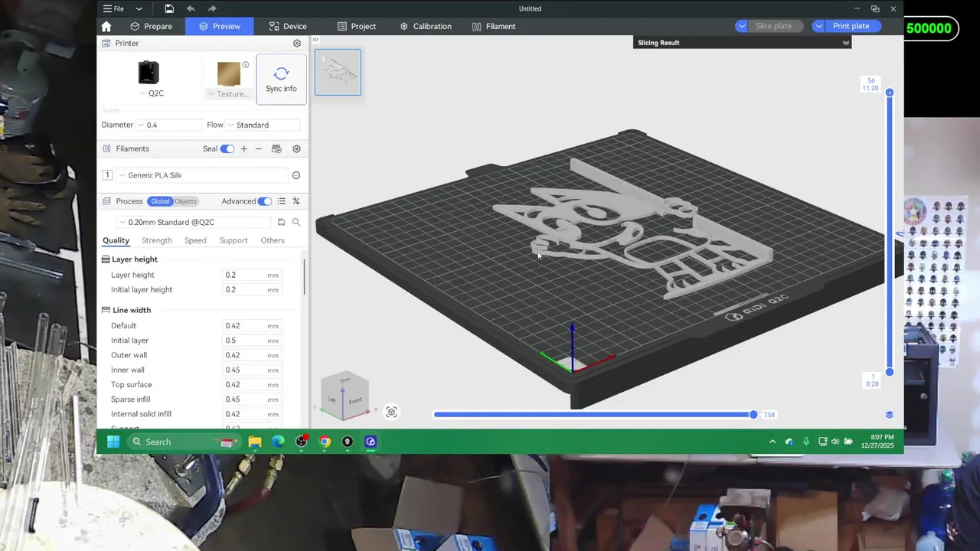Select the Q2C printer dropdown
The image size is (980, 551).
(x=150, y=93)
